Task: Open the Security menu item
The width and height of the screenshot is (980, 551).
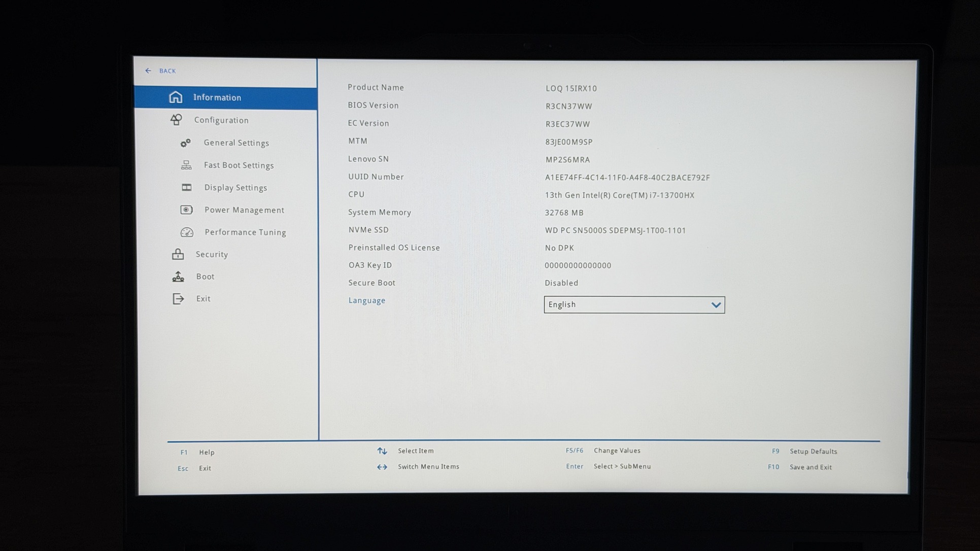Action: point(212,254)
